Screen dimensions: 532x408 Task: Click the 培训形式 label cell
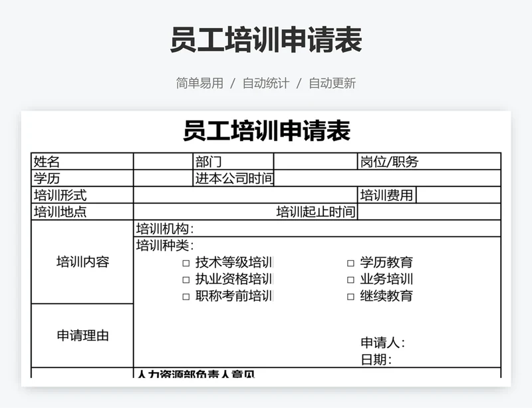[x=82, y=195]
